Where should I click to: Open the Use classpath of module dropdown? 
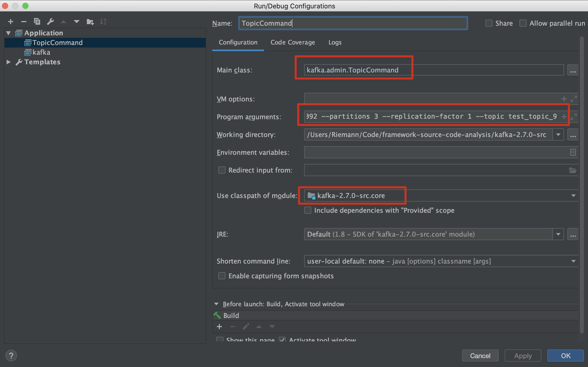pos(573,195)
